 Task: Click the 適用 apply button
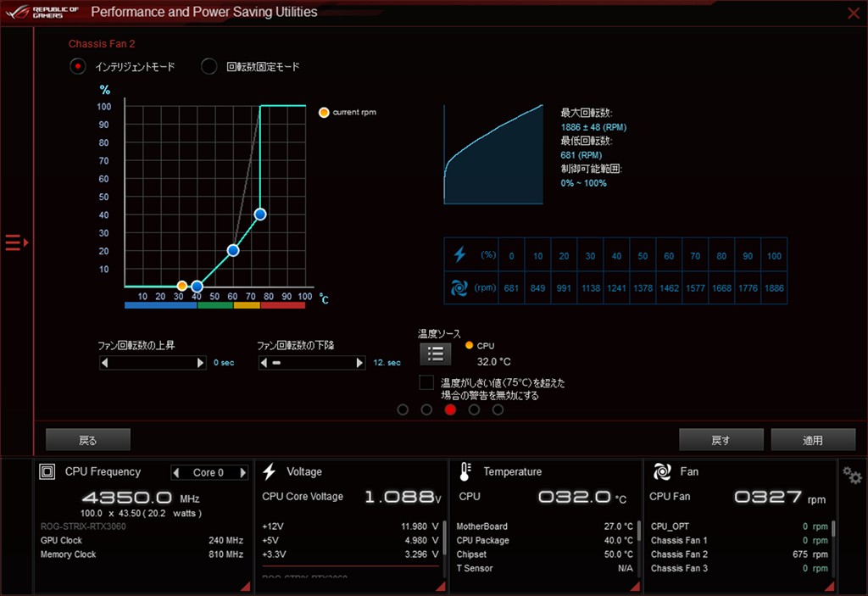812,440
